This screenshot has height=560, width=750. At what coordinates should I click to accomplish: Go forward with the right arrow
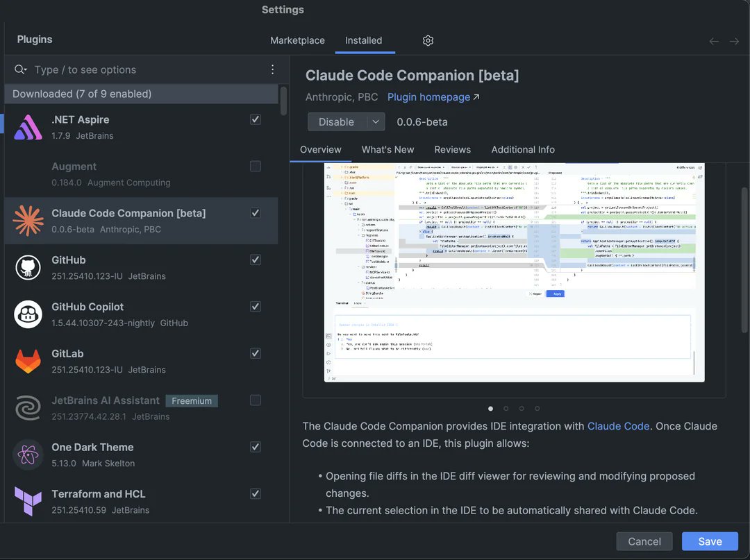[x=734, y=41]
